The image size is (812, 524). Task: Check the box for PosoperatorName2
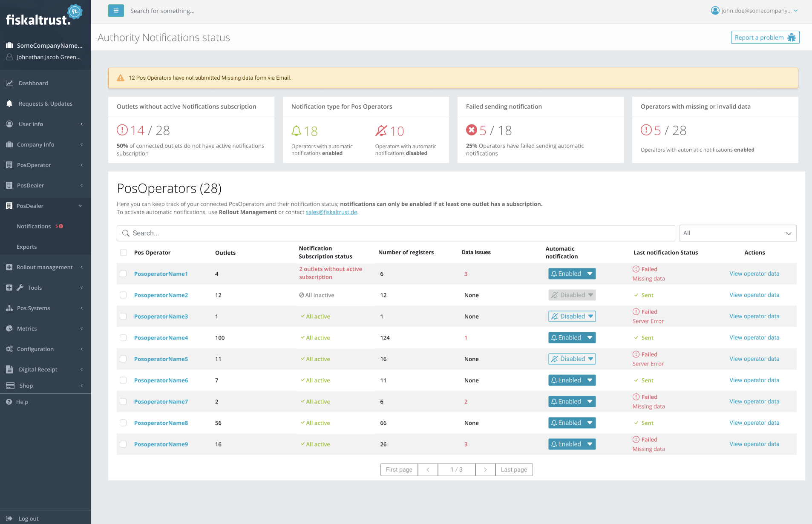click(x=123, y=295)
